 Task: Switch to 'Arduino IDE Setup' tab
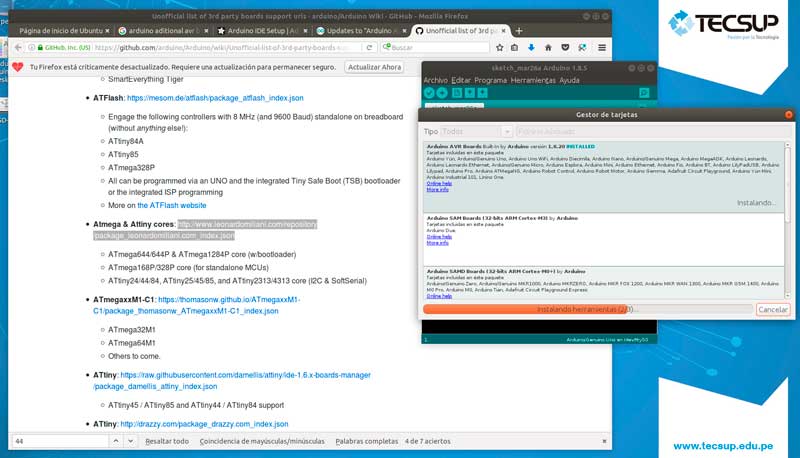point(263,31)
